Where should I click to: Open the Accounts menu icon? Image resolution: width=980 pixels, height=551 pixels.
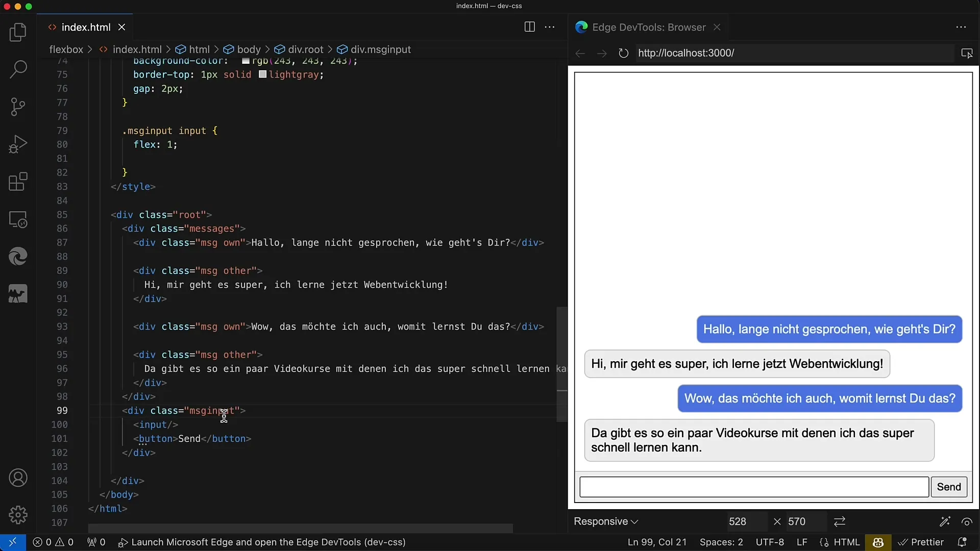(x=18, y=478)
